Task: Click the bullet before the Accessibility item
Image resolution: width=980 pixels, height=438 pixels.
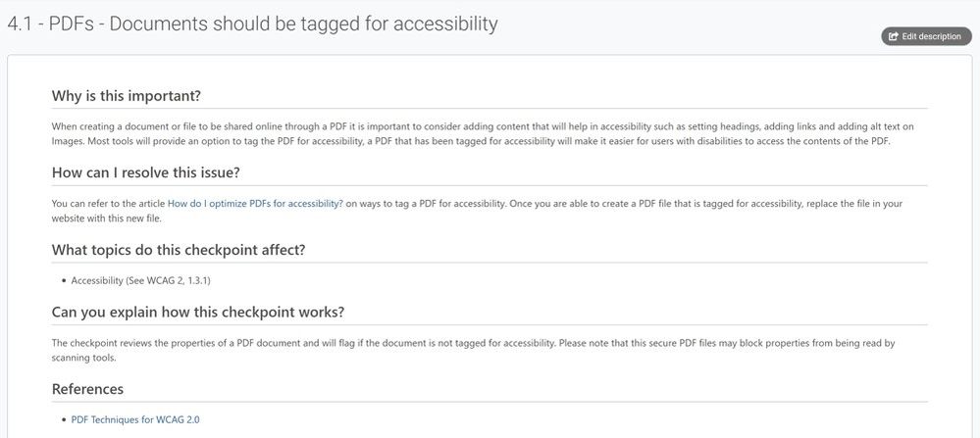Action: [x=65, y=281]
